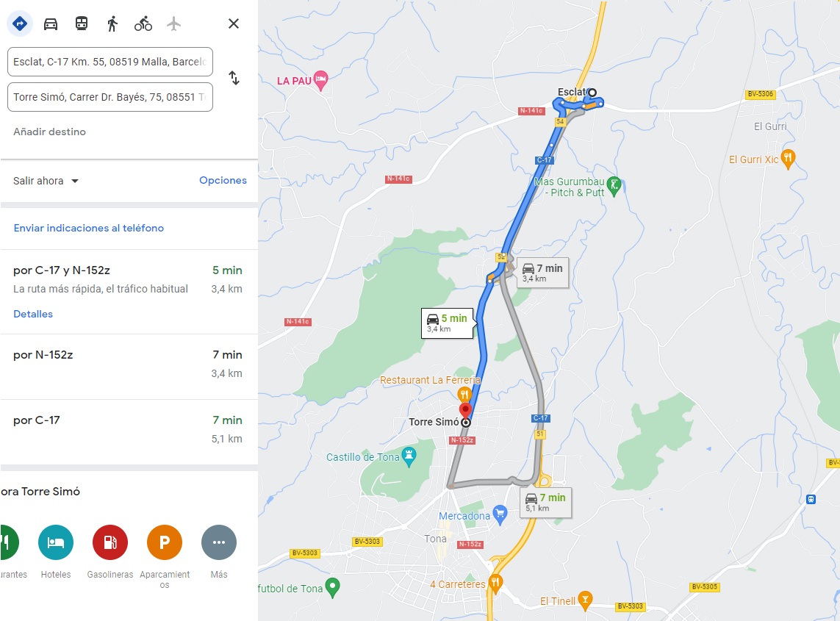This screenshot has height=621, width=840.
Task: Select the driving car travel mode
Action: click(51, 24)
